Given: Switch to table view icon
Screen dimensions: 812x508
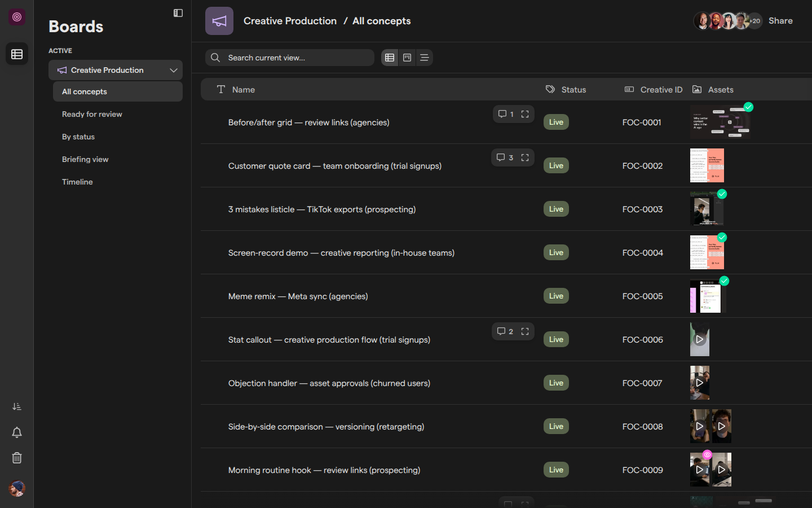Looking at the screenshot, I should (x=390, y=58).
